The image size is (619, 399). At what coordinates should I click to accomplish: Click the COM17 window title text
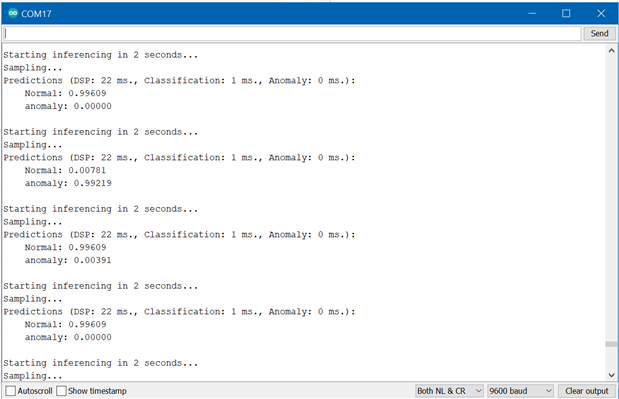(x=36, y=14)
